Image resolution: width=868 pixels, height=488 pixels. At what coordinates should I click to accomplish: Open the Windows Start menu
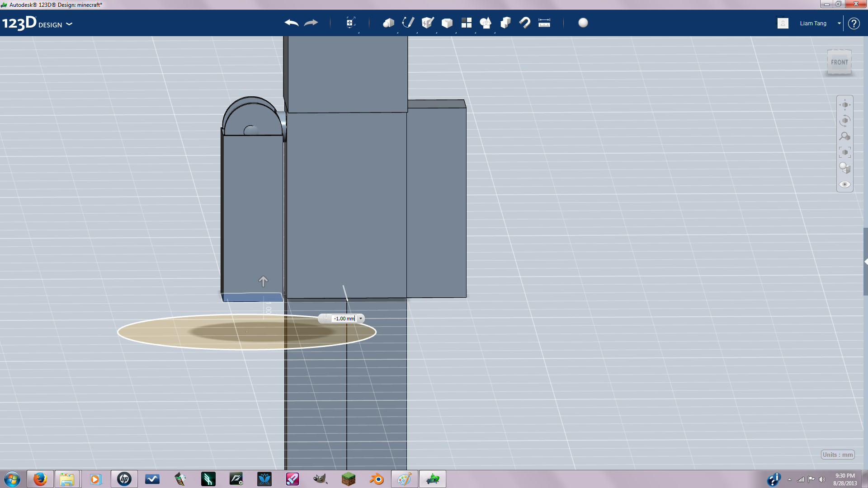[x=12, y=479]
